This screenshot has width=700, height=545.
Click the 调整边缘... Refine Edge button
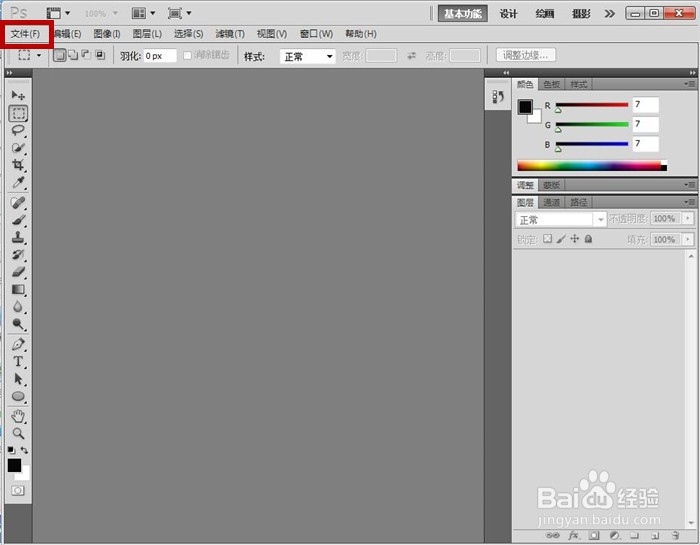[x=526, y=55]
